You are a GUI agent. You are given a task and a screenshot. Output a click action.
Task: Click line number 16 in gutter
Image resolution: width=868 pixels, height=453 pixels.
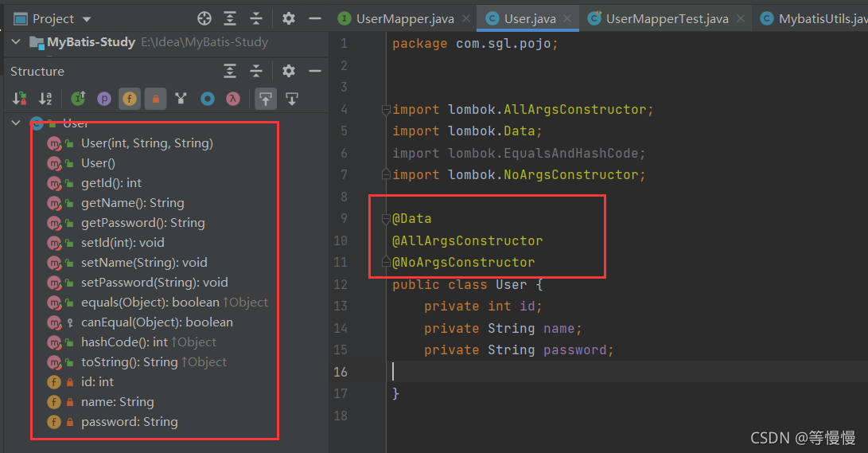click(x=341, y=372)
